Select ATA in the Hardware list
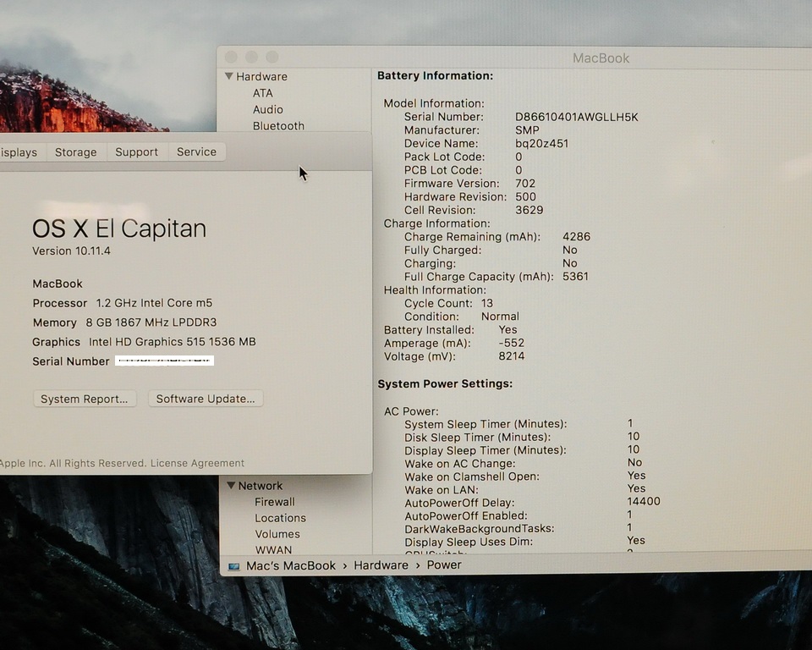Image resolution: width=812 pixels, height=650 pixels. click(262, 93)
